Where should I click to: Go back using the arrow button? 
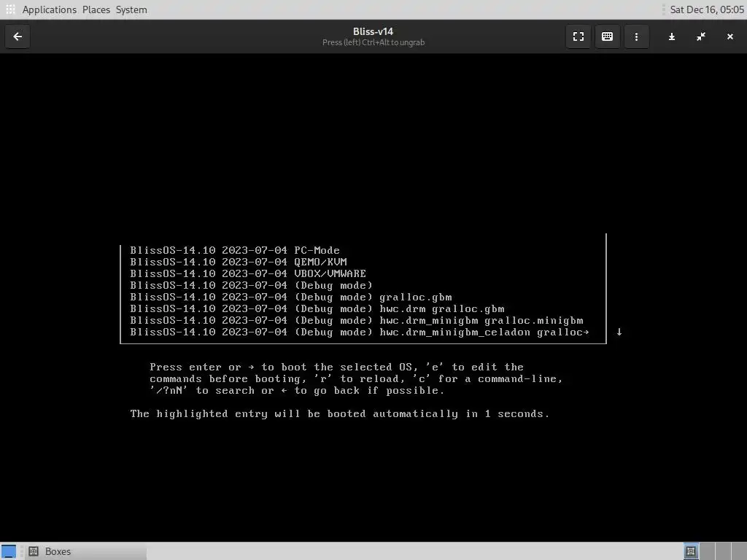18,36
